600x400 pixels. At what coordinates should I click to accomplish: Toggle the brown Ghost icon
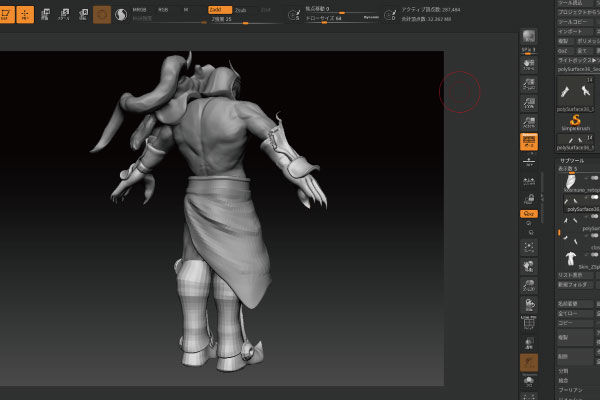[x=529, y=362]
